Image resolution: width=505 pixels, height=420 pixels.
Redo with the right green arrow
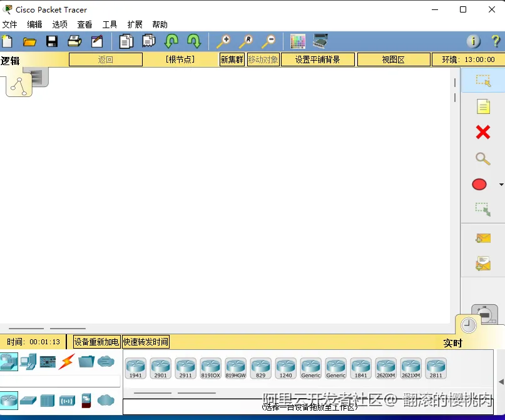194,41
